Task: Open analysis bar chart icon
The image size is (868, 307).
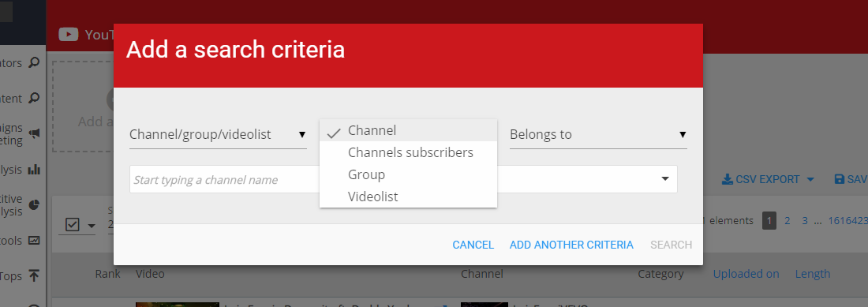Action: tap(34, 169)
